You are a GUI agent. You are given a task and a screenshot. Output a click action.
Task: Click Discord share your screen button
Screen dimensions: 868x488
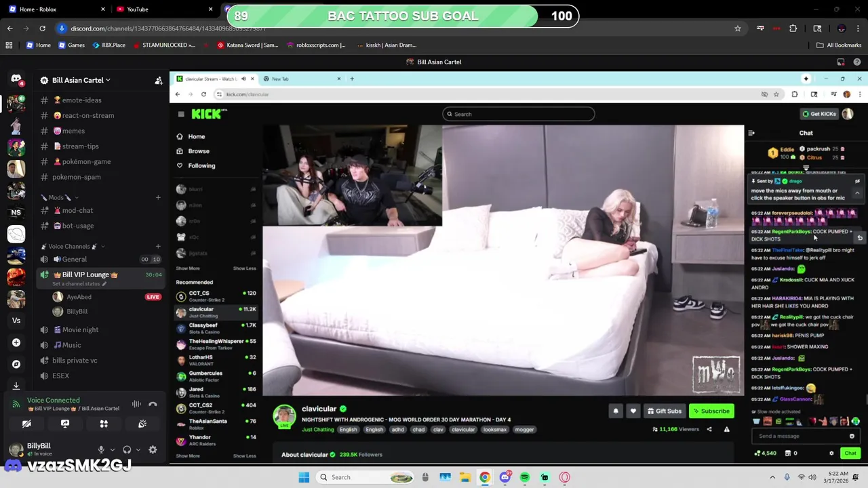point(65,424)
